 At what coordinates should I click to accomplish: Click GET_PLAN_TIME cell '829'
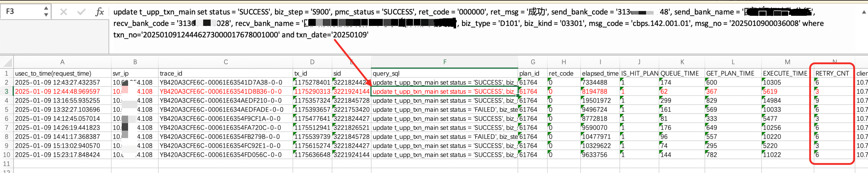(733, 100)
